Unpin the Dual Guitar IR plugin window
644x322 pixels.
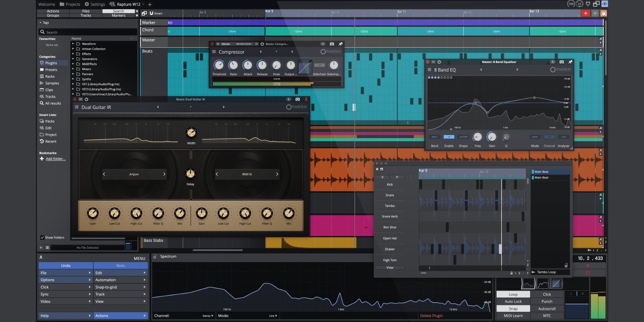click(306, 99)
